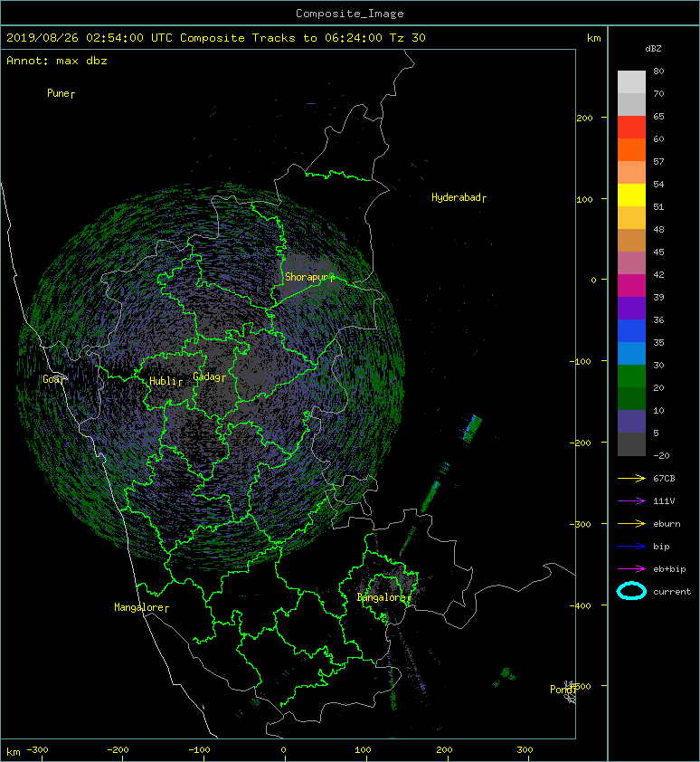The width and height of the screenshot is (700, 762).
Task: Click the 'Composite_Image' title text
Action: (x=350, y=14)
